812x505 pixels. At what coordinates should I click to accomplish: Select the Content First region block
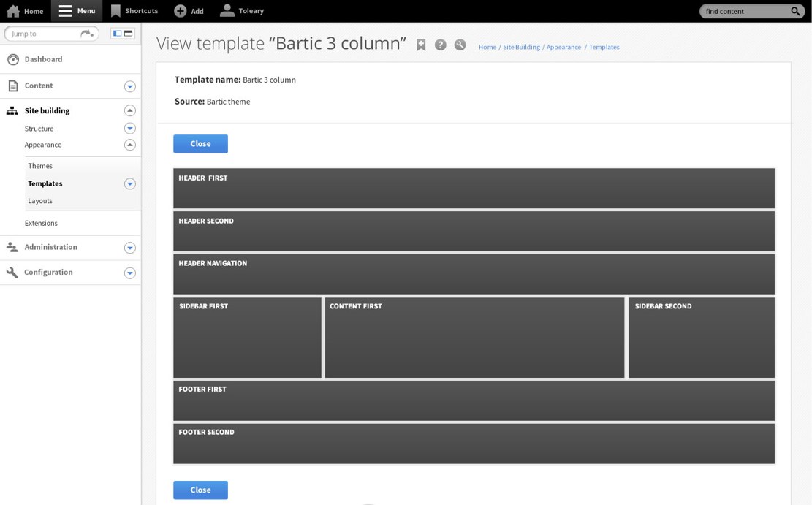point(474,337)
